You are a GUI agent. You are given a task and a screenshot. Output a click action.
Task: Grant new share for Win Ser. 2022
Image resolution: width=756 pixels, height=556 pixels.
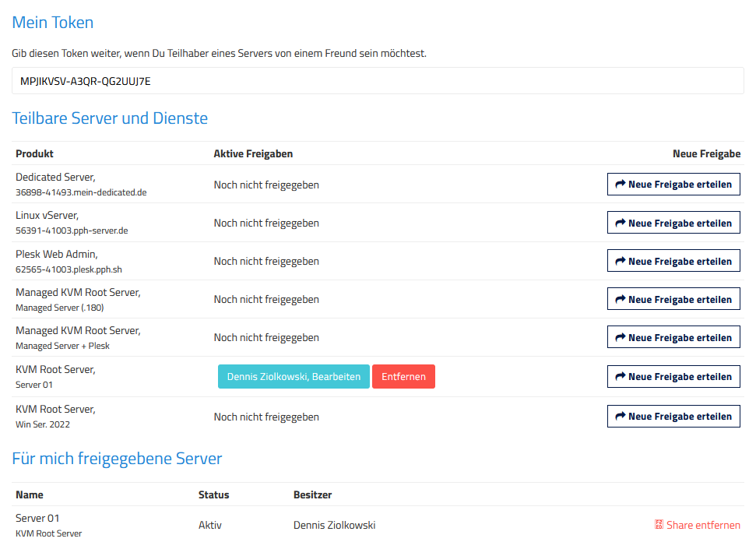pyautogui.click(x=673, y=416)
